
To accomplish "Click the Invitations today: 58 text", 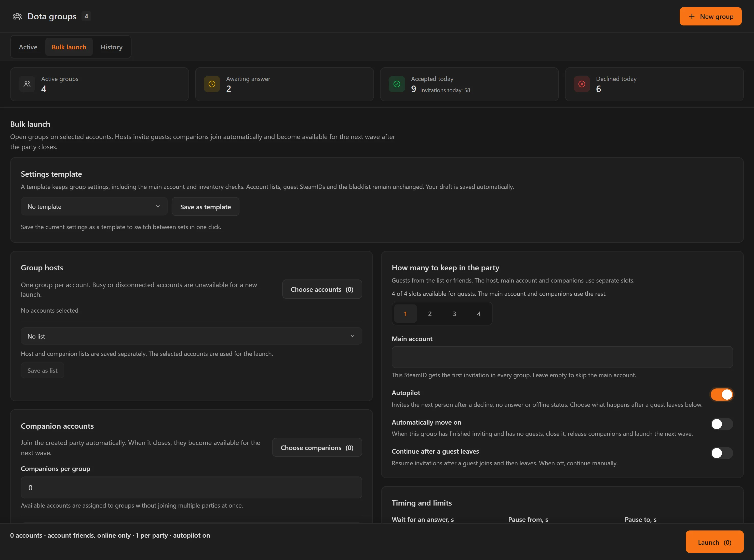I will pos(445,90).
